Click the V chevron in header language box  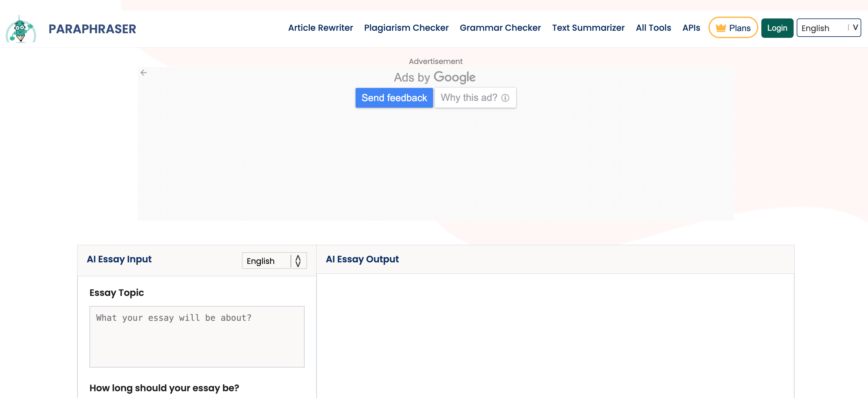tap(855, 28)
